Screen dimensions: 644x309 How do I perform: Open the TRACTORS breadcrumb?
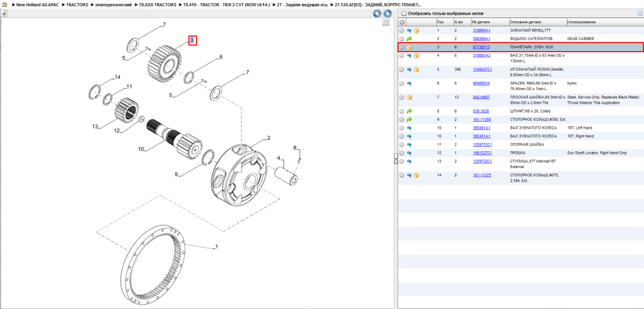tap(77, 5)
